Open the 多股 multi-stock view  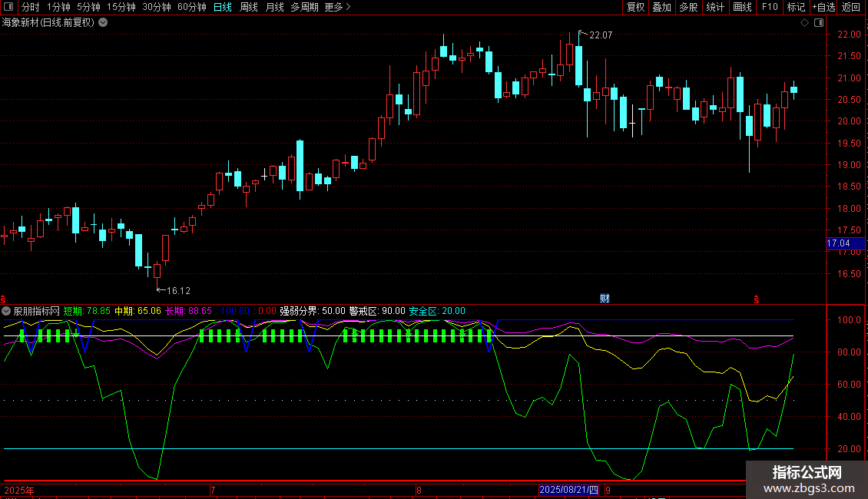point(688,7)
